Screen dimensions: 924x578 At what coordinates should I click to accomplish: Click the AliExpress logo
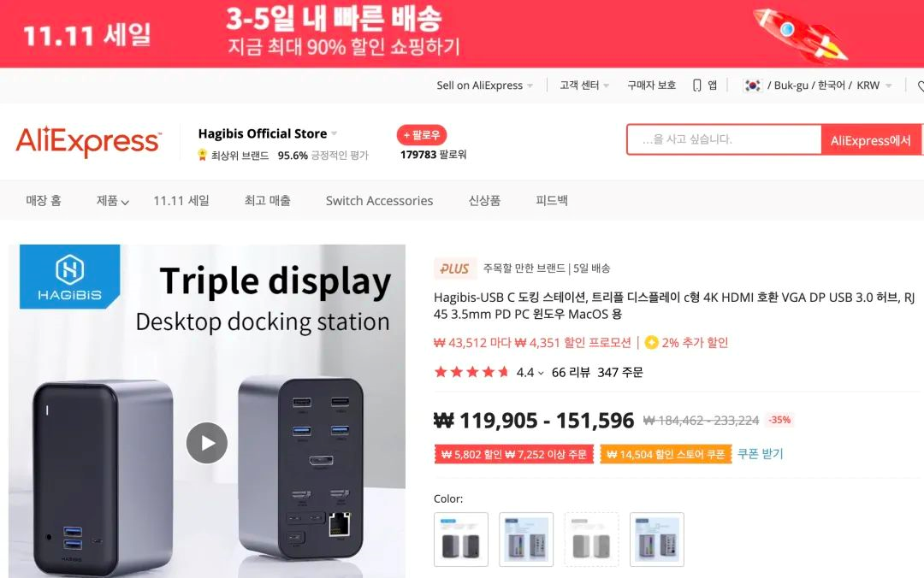coord(88,141)
